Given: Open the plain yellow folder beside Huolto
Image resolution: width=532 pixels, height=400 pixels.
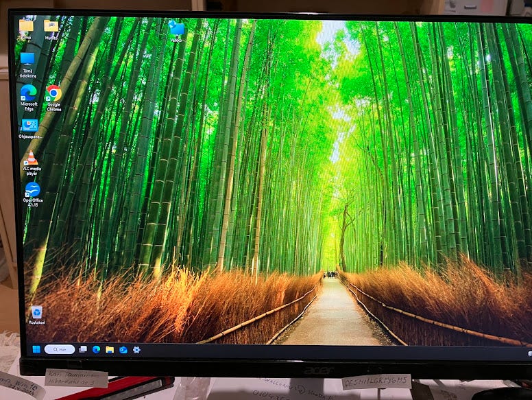Looking at the screenshot, I should point(26,30).
